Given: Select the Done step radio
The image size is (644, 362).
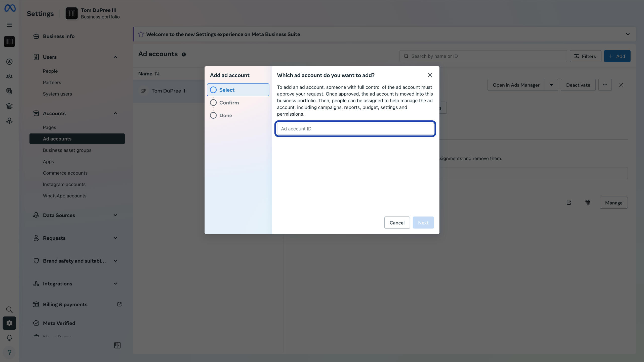Looking at the screenshot, I should [213, 115].
